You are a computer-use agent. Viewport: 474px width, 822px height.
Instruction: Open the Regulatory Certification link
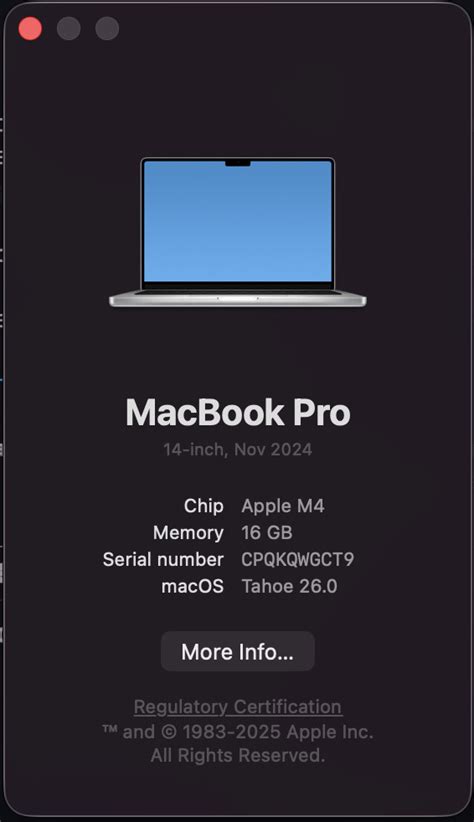click(238, 707)
